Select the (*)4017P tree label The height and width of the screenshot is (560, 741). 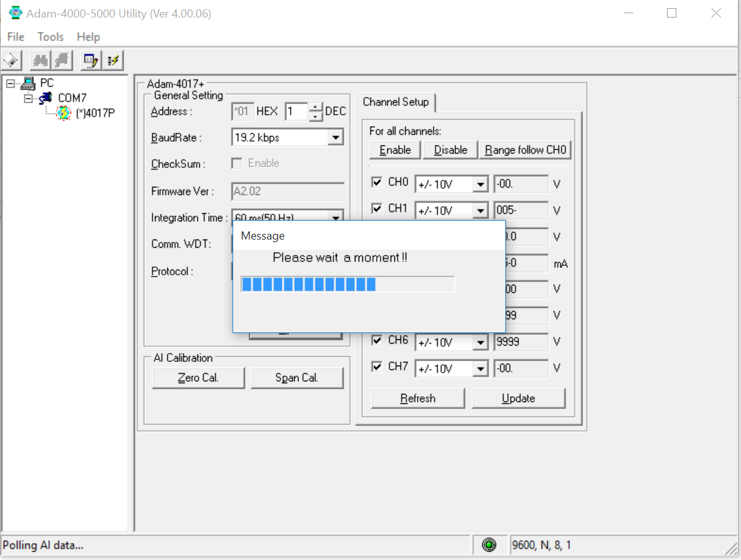click(x=95, y=113)
